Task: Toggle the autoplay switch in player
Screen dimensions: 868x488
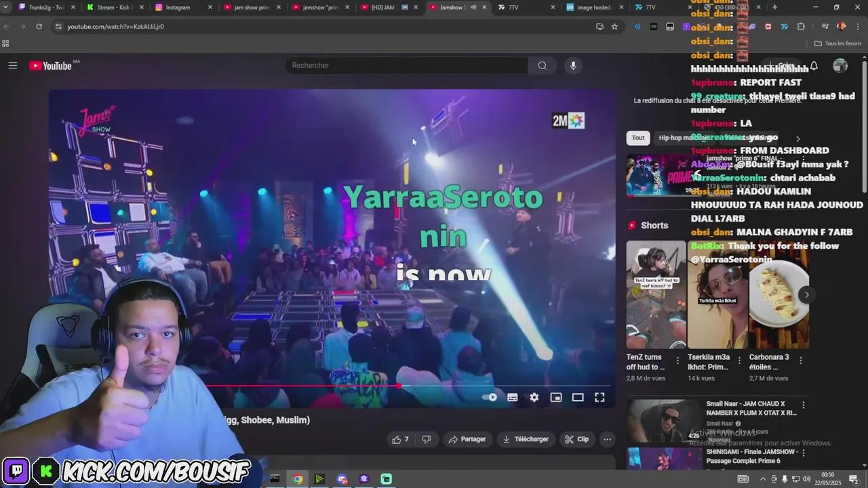Action: 490,398
